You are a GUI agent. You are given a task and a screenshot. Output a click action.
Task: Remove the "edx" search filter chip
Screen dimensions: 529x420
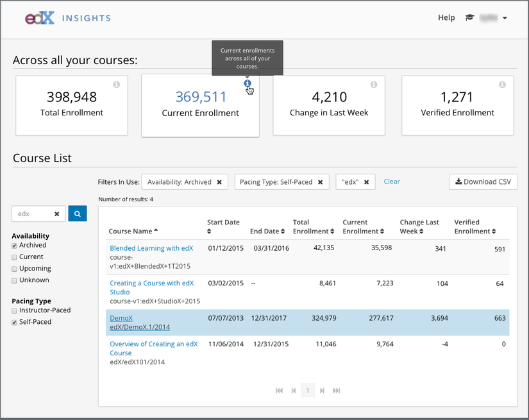366,182
